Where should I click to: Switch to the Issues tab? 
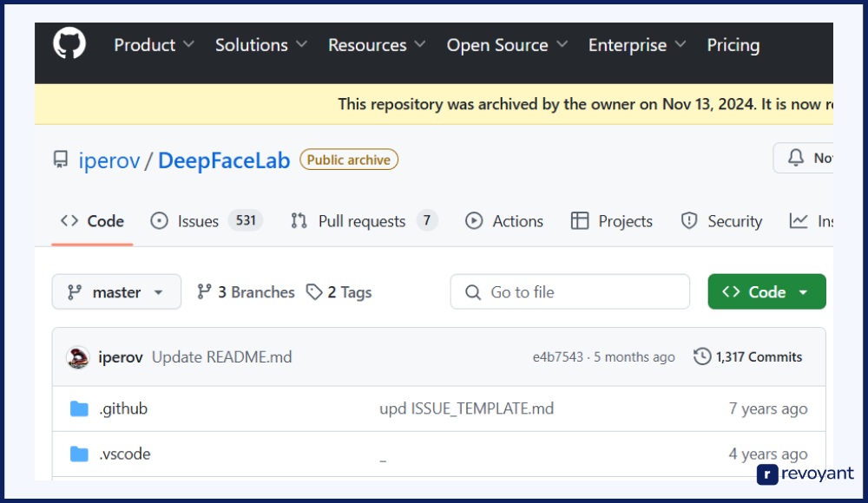(206, 221)
